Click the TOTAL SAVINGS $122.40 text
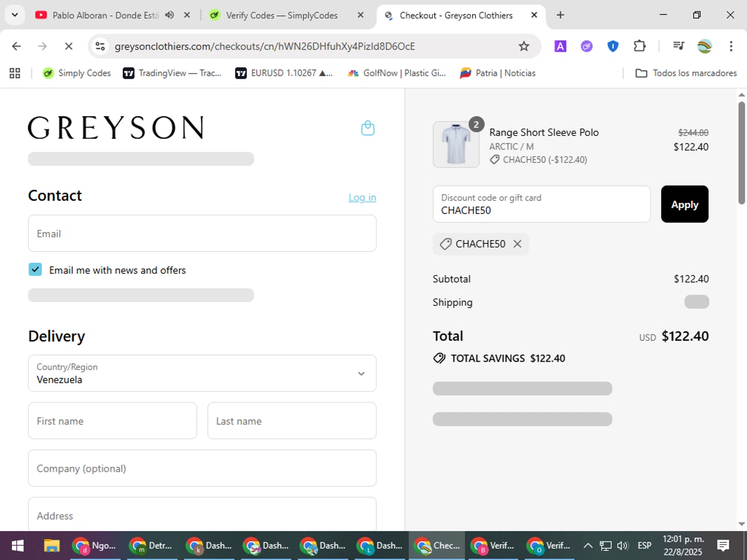 (508, 358)
